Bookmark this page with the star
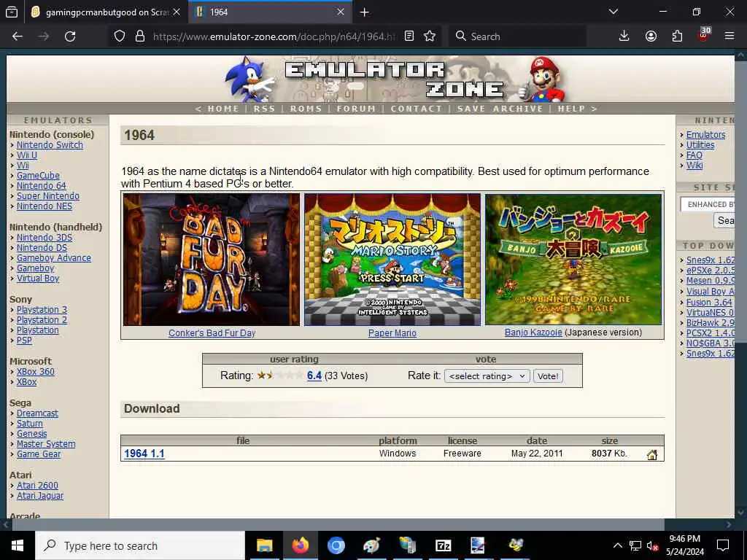 tap(430, 36)
